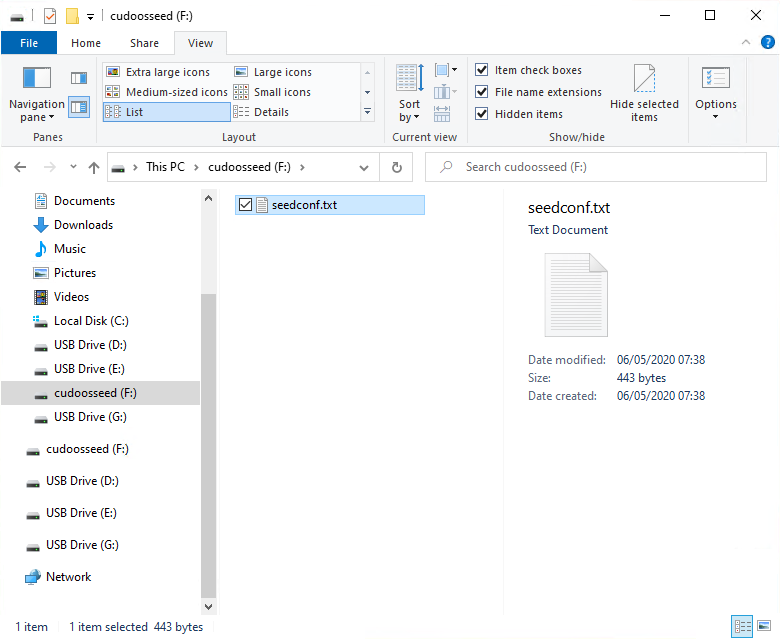The height and width of the screenshot is (639, 780).
Task: Switch to the Share ribbon tab
Action: tap(144, 43)
